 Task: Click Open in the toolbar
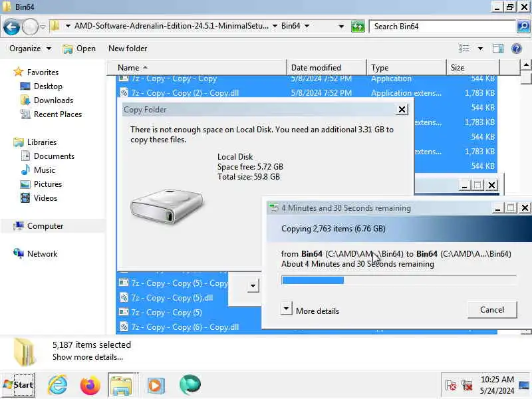tap(79, 49)
